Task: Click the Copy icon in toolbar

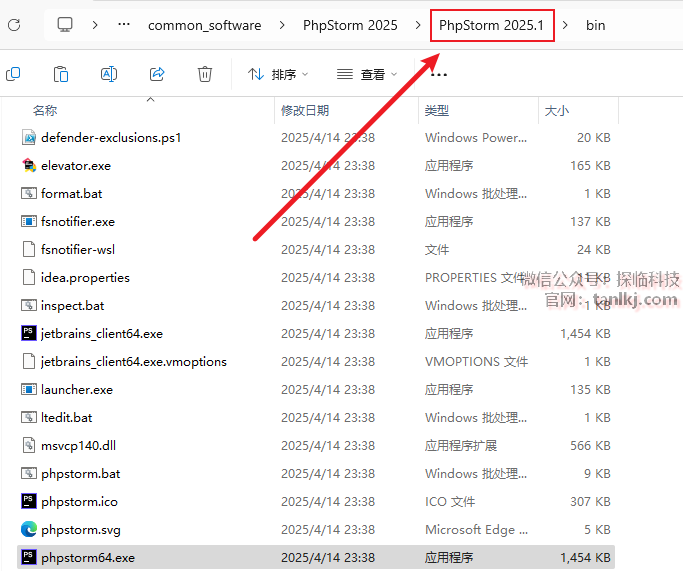Action: point(13,74)
